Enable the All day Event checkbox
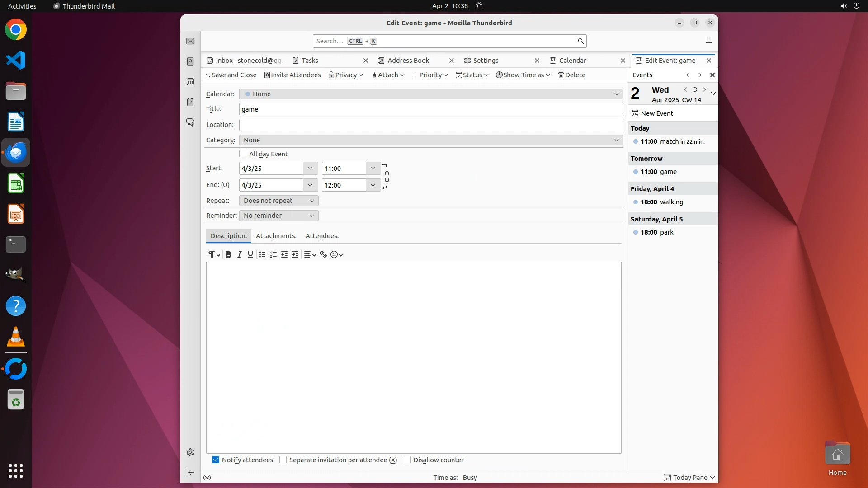Screen dimensions: 868x488 pos(243,154)
